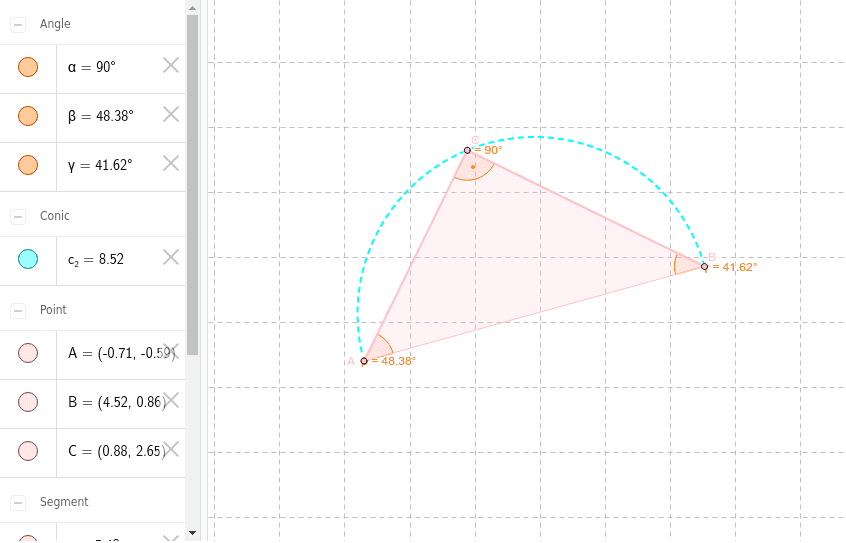
Task: Toggle visibility of point B
Action: 28,402
